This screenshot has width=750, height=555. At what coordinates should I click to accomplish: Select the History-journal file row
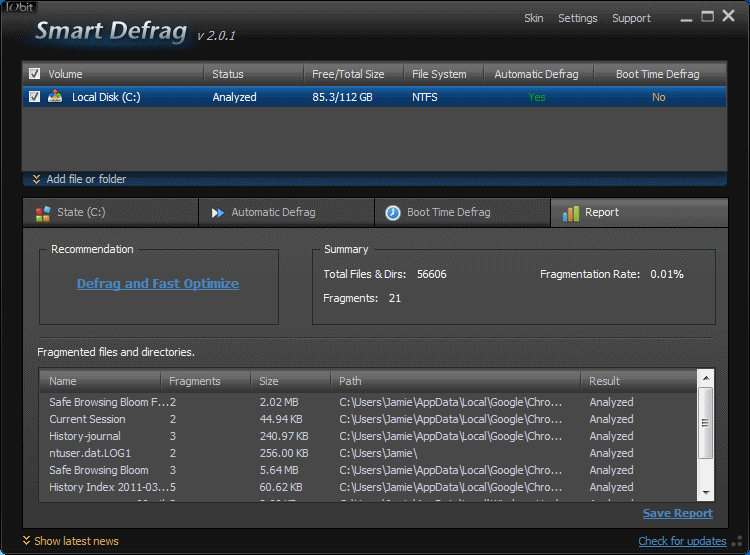pos(368,436)
